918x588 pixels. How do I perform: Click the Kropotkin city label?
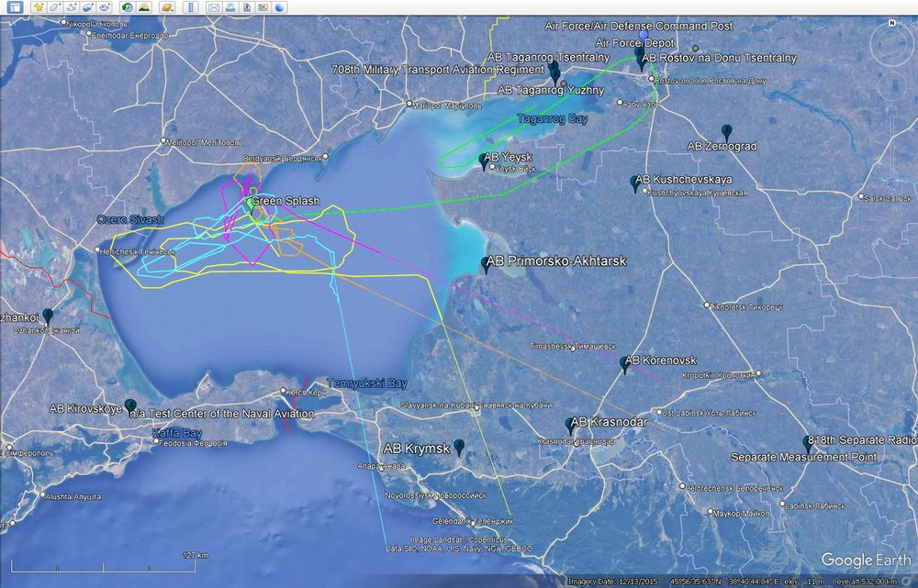click(719, 375)
